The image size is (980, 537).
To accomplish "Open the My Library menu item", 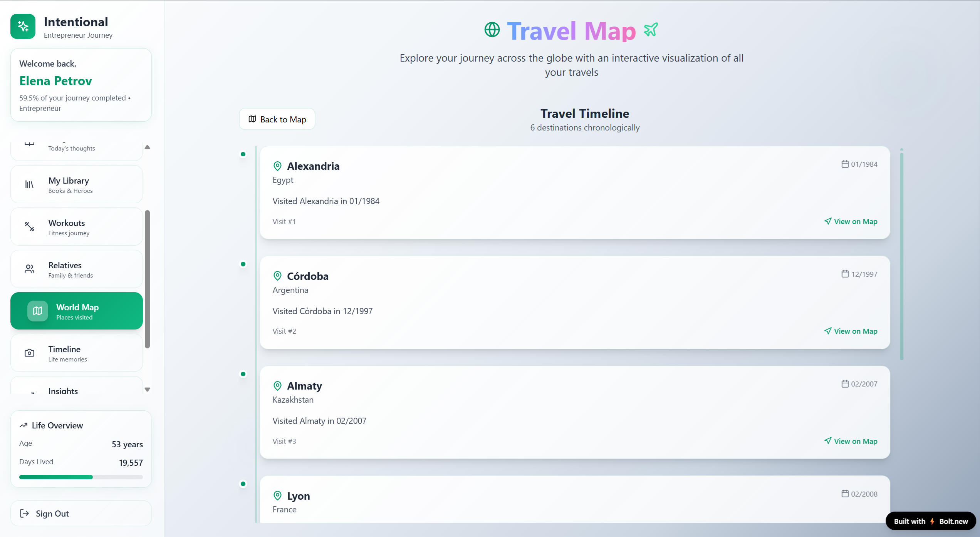I will [x=77, y=184].
